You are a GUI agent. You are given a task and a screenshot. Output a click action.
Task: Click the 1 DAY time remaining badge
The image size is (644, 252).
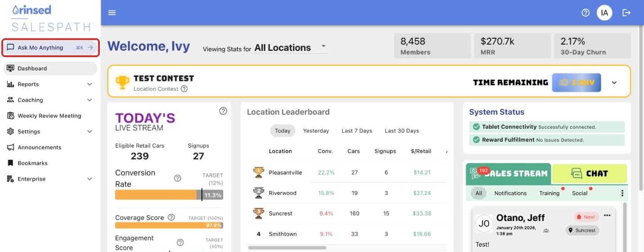[577, 83]
